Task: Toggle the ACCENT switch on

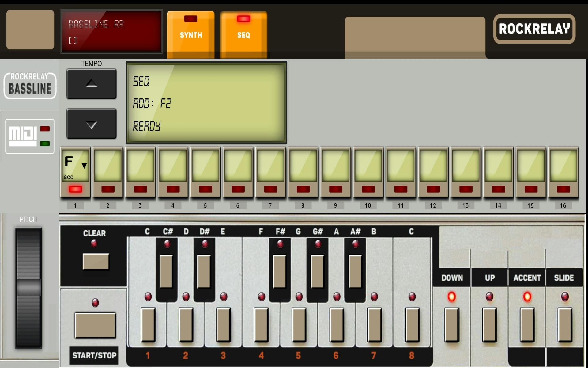Action: tap(527, 325)
